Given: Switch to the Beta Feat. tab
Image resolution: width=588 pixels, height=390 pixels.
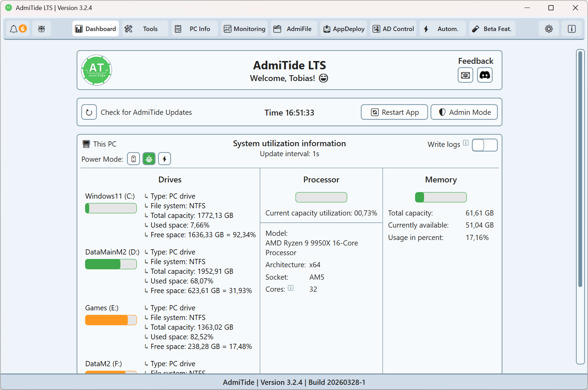Looking at the screenshot, I should coord(492,29).
